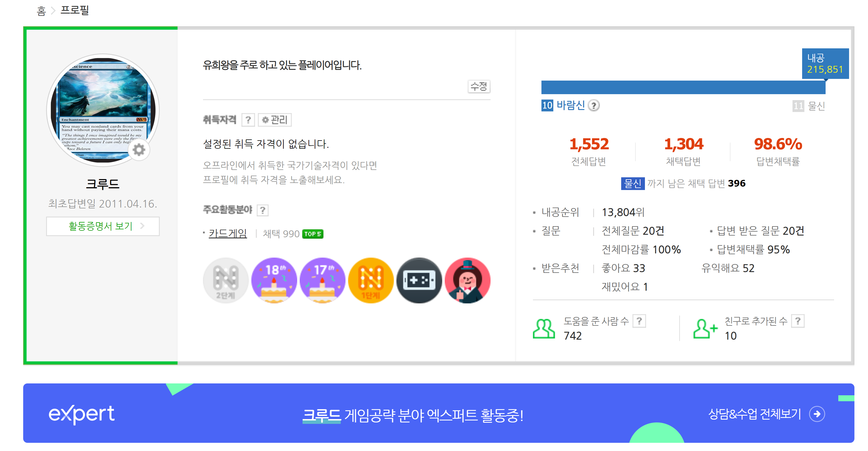The height and width of the screenshot is (451, 868).
Task: Click the profile avatar image
Action: (103, 110)
